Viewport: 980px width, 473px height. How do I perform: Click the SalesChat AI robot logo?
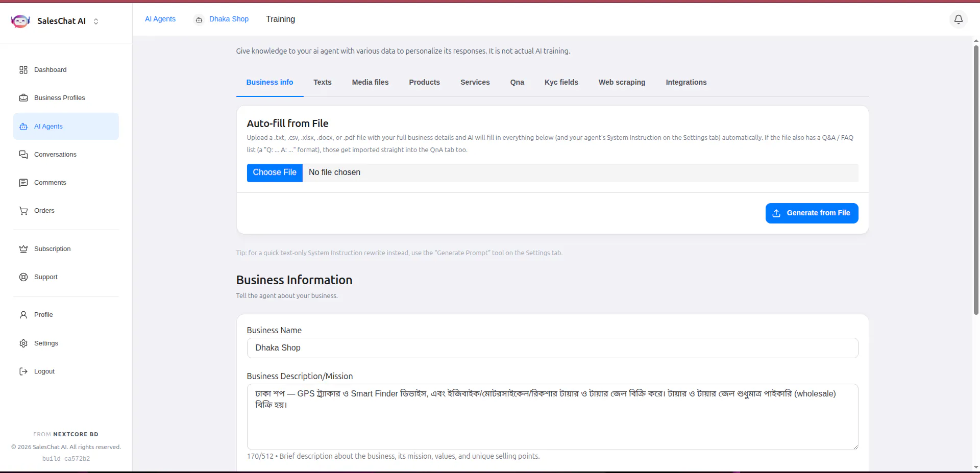tap(20, 21)
